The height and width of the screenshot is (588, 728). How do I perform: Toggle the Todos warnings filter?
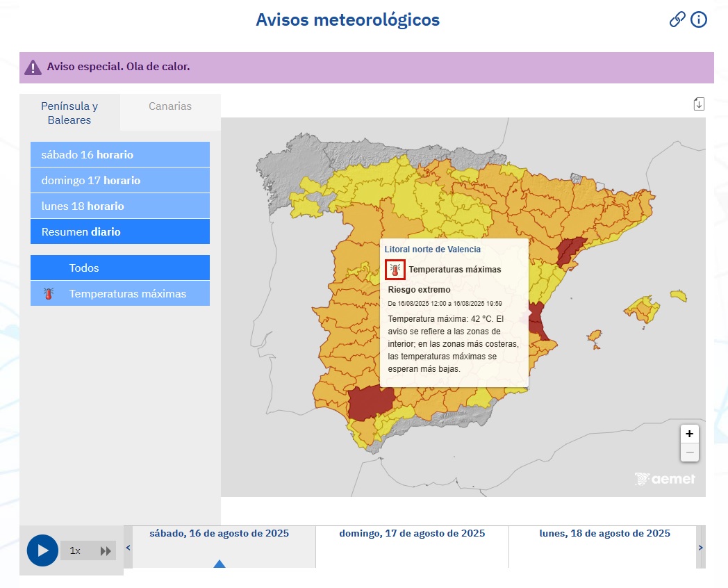(x=119, y=267)
